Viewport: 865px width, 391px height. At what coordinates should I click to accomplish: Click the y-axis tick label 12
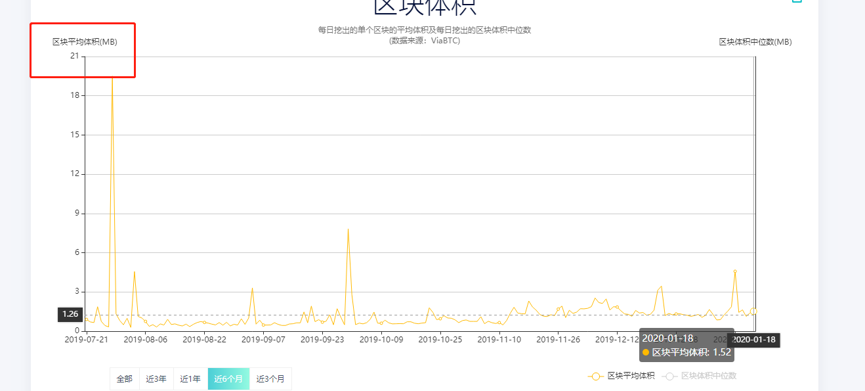pyautogui.click(x=74, y=174)
